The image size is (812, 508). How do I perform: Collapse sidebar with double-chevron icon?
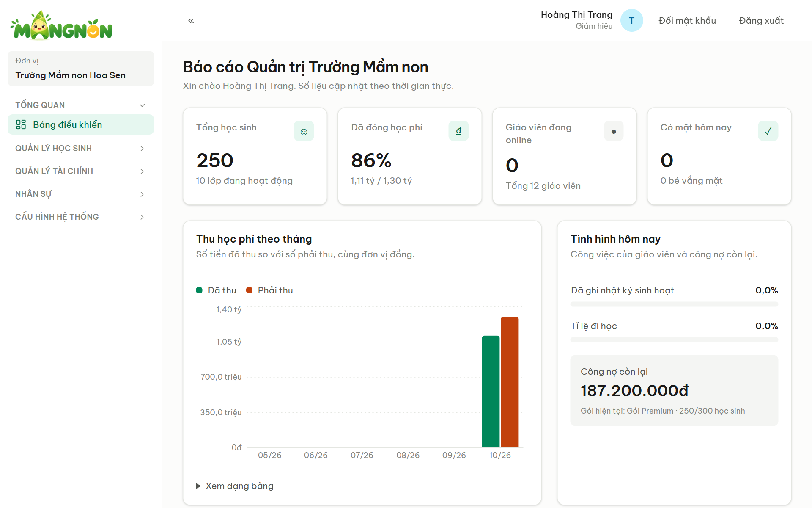(x=191, y=20)
